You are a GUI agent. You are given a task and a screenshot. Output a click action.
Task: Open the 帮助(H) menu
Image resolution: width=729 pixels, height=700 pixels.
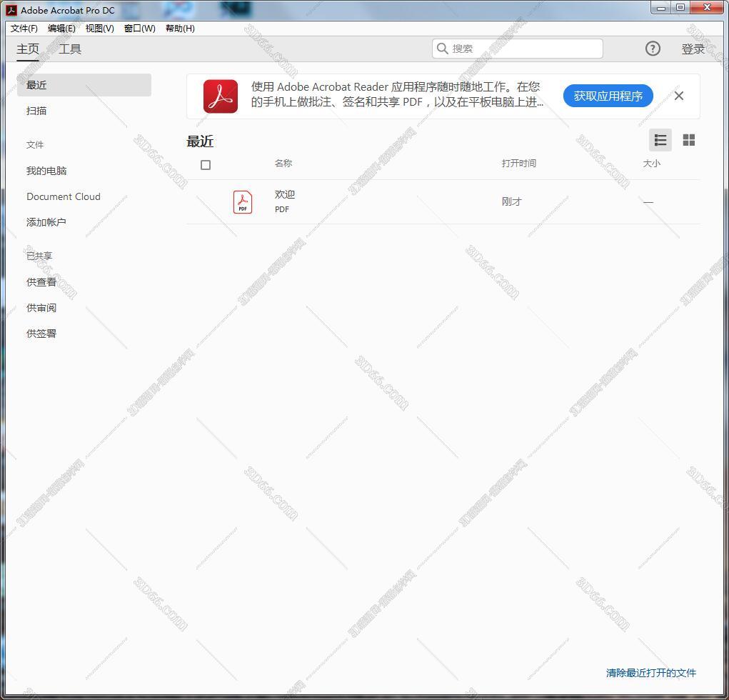pyautogui.click(x=180, y=29)
